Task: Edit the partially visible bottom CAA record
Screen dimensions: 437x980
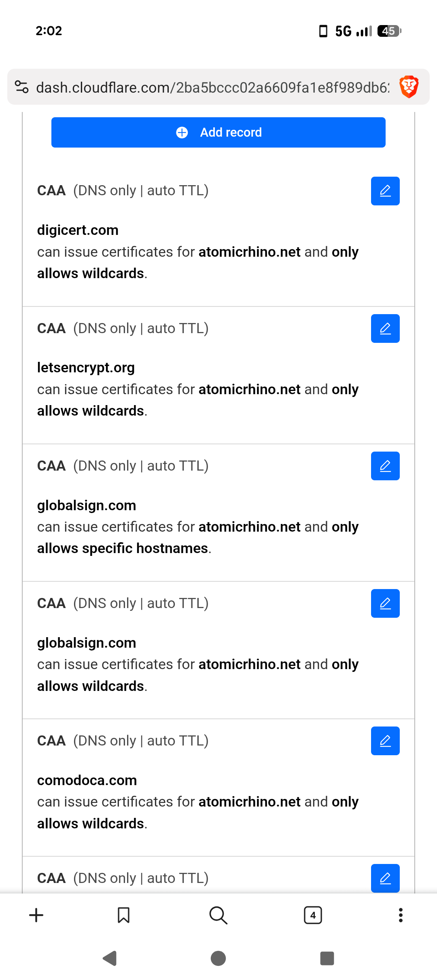Action: 385,878
